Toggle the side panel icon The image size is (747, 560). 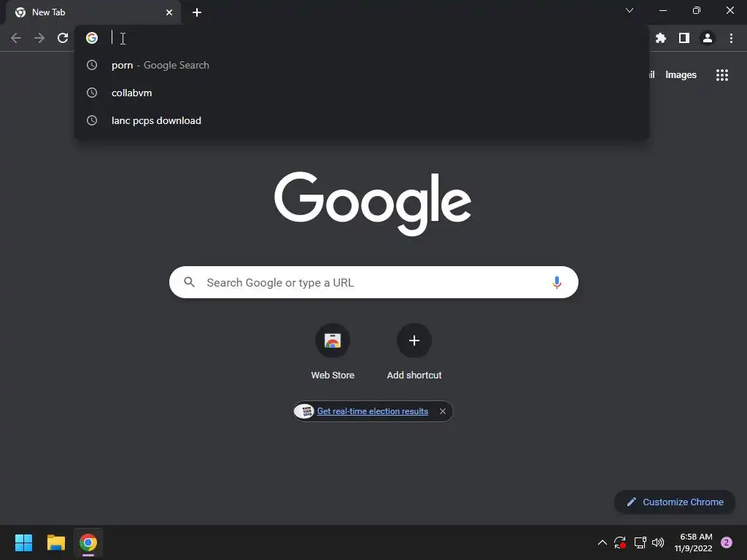pyautogui.click(x=684, y=38)
